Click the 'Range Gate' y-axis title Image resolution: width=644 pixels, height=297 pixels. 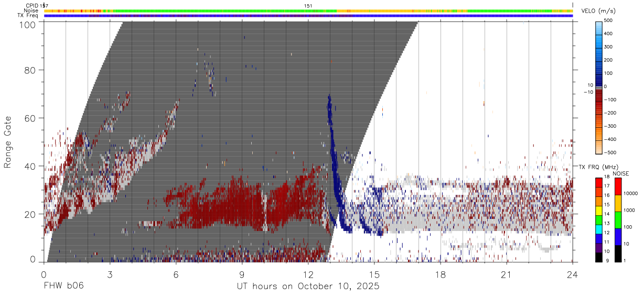pos(8,141)
